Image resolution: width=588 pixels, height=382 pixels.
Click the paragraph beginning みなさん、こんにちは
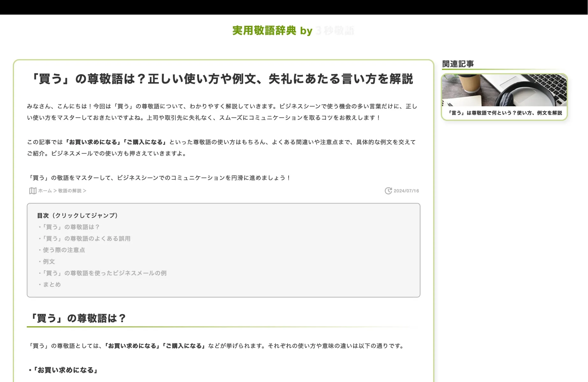[222, 112]
